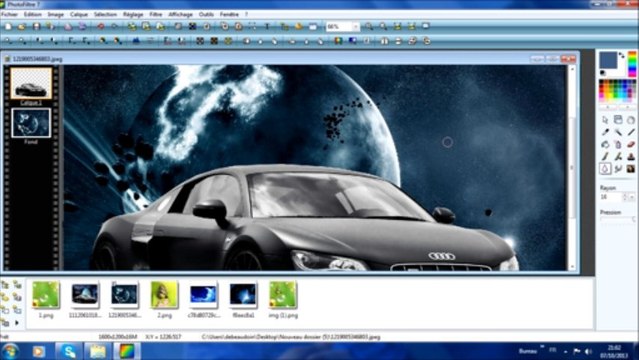639x360 pixels.
Task: Open the Affichage menu
Action: [180, 14]
